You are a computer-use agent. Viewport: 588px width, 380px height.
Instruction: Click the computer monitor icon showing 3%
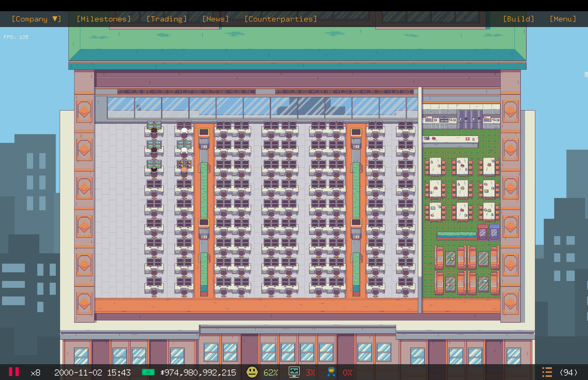[x=294, y=372]
